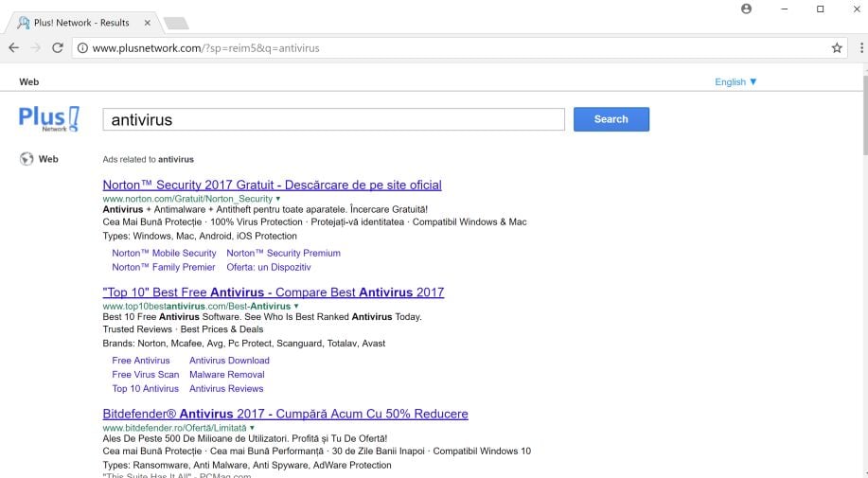The image size is (868, 478).
Task: Open the Oferta: un Dispozitiv sitelink
Action: [269, 267]
